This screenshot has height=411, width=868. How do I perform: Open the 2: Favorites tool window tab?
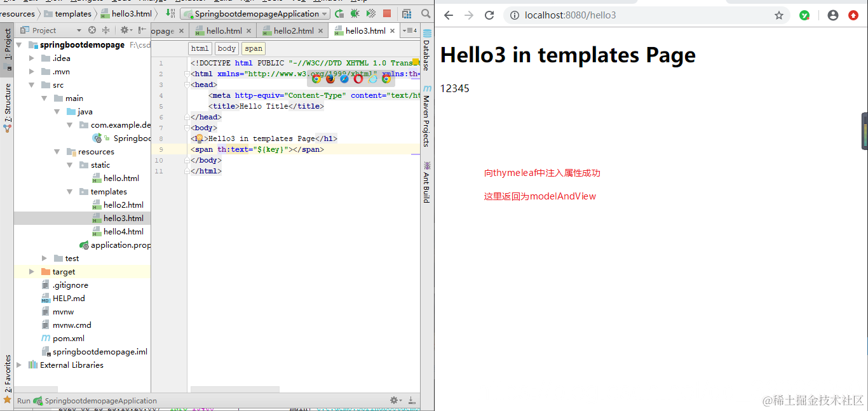click(x=8, y=379)
